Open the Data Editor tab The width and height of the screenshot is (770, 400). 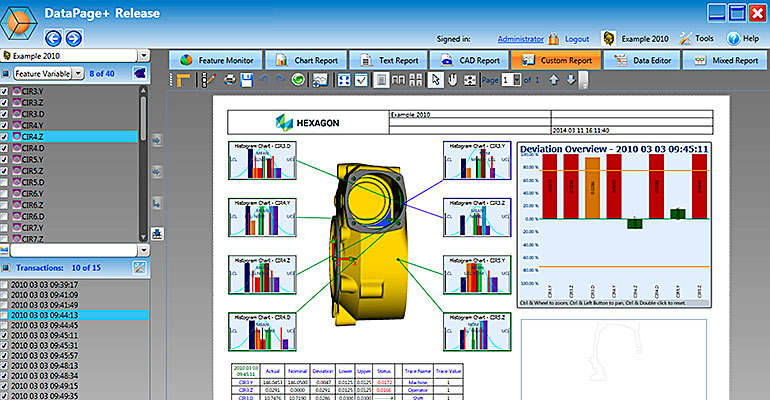[642, 60]
